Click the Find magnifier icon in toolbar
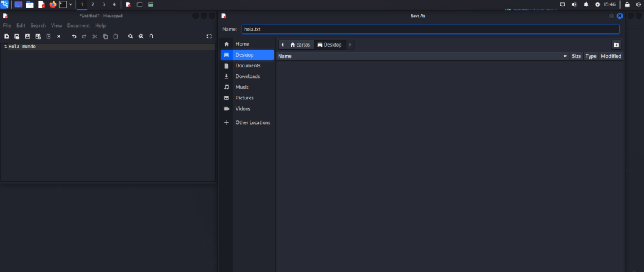 (131, 37)
